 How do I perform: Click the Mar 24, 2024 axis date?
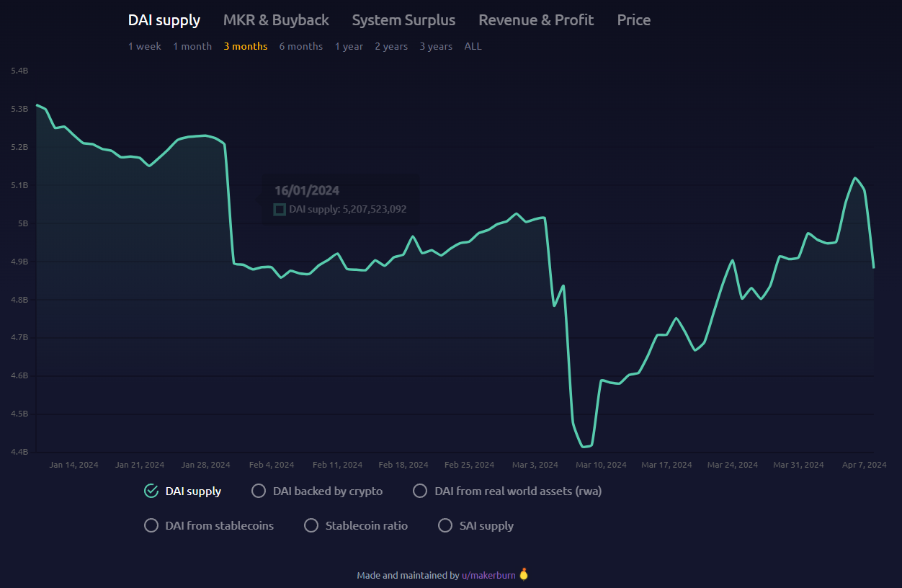click(x=733, y=465)
